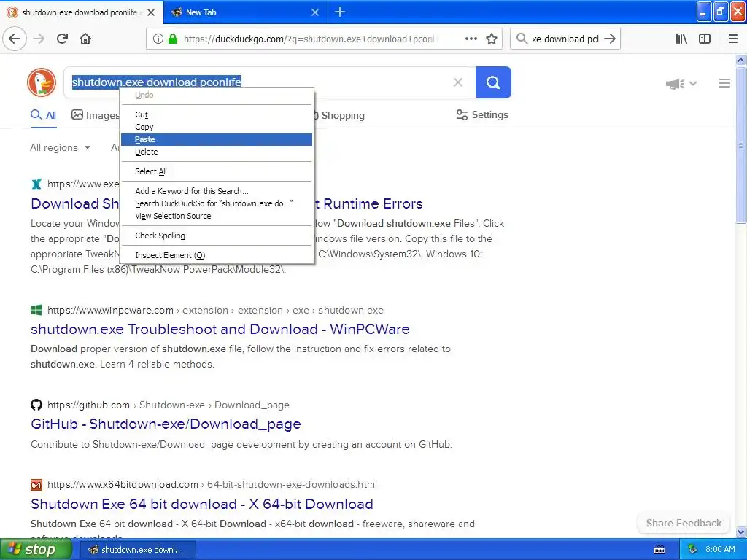Click the winpcware Windows flag favicon
Image resolution: width=747 pixels, height=560 pixels.
36,310
